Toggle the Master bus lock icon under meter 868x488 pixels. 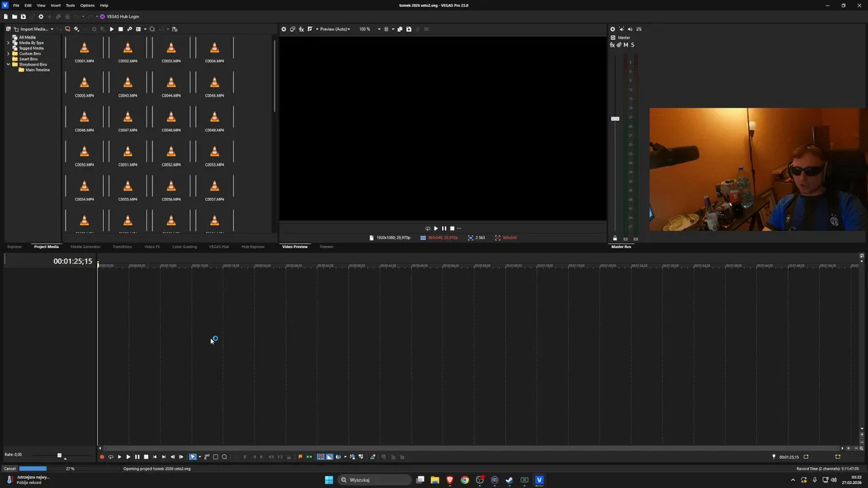click(x=615, y=239)
